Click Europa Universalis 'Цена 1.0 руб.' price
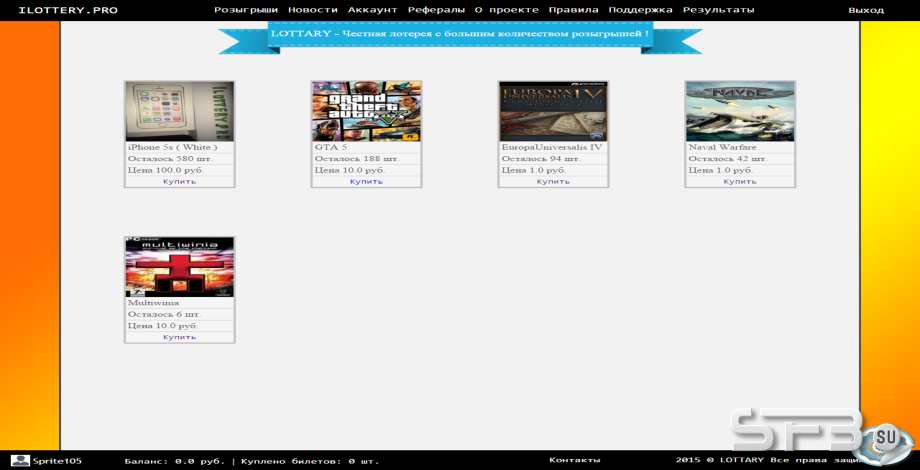This screenshot has width=920, height=470. click(x=534, y=170)
